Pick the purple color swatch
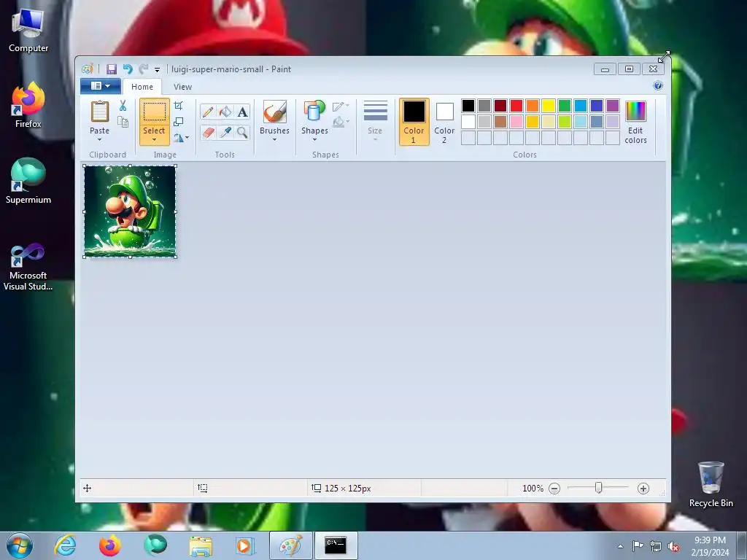The height and width of the screenshot is (560, 747). pos(613,106)
